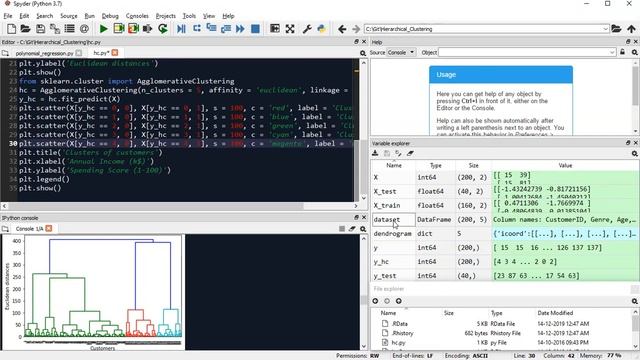Step into function debug icon
Image resolution: width=640 pixels, height=360 pixels.
pos(211,29)
